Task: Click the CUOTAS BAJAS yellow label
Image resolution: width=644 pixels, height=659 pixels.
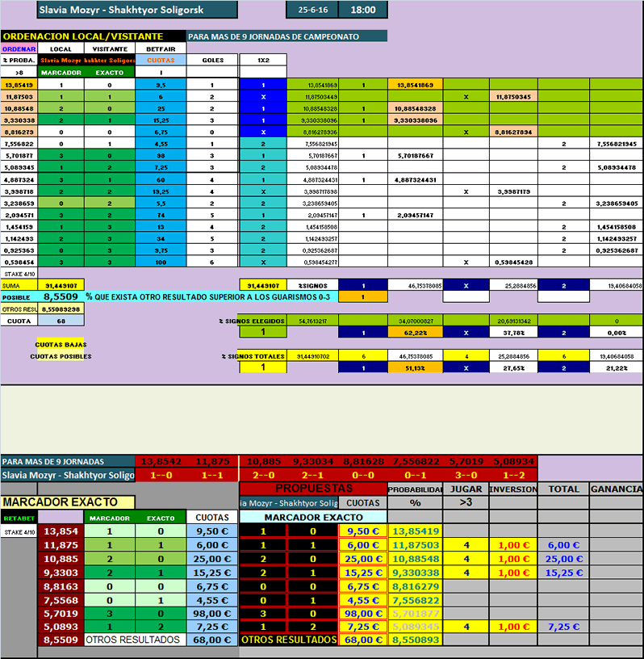Action: tap(61, 345)
